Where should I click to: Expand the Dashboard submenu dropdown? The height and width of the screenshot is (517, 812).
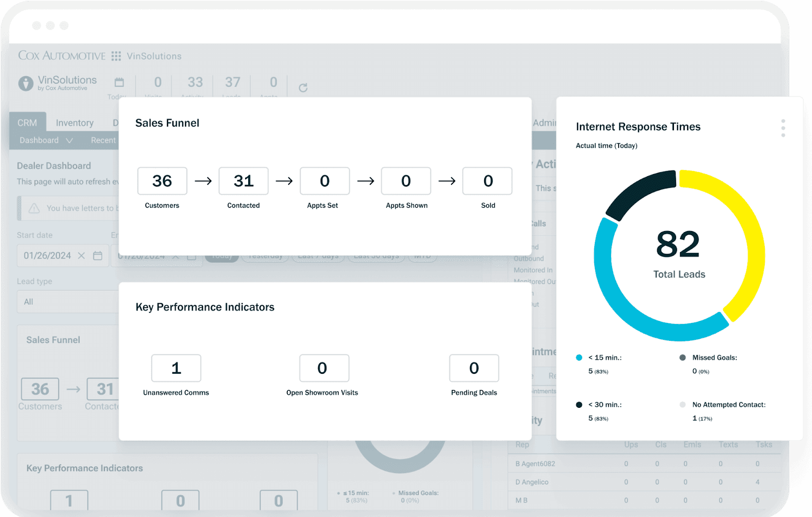coord(70,140)
